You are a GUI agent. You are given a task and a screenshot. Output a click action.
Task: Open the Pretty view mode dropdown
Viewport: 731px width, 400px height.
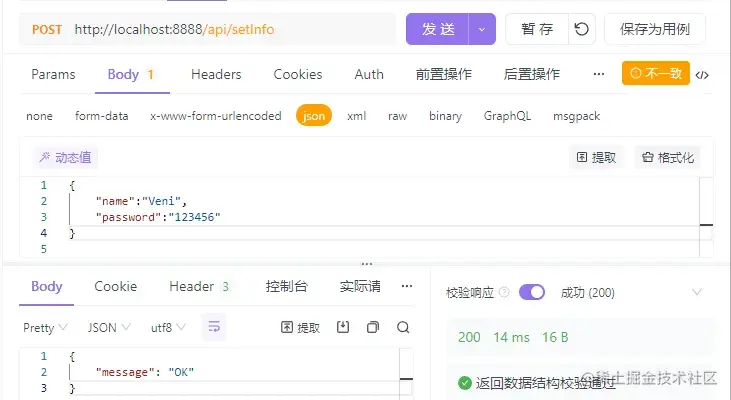(x=45, y=328)
